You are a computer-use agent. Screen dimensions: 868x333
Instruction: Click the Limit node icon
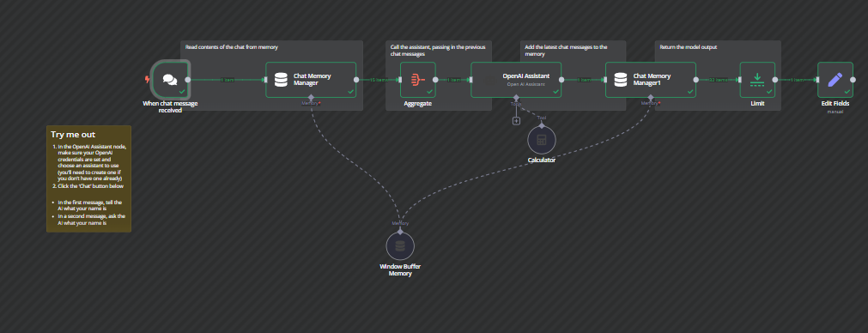tap(757, 80)
